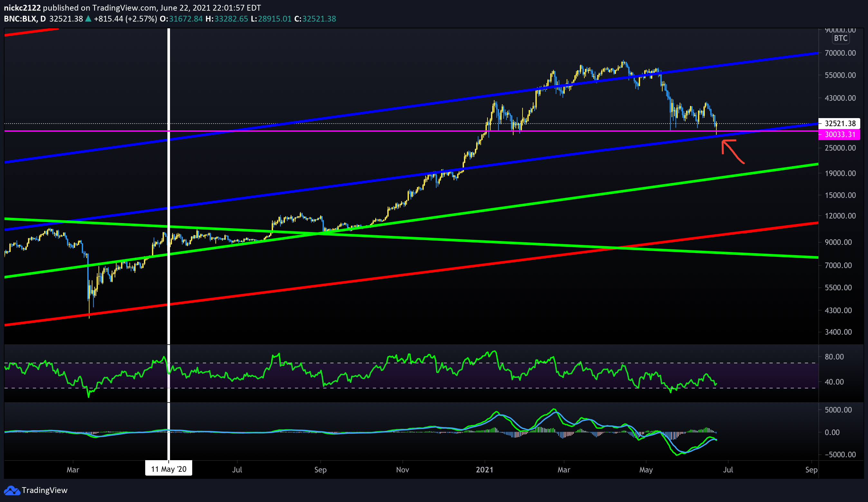Screen dimensions: 868x502
Task: Click the 15000.00 price axis label
Action: point(840,195)
